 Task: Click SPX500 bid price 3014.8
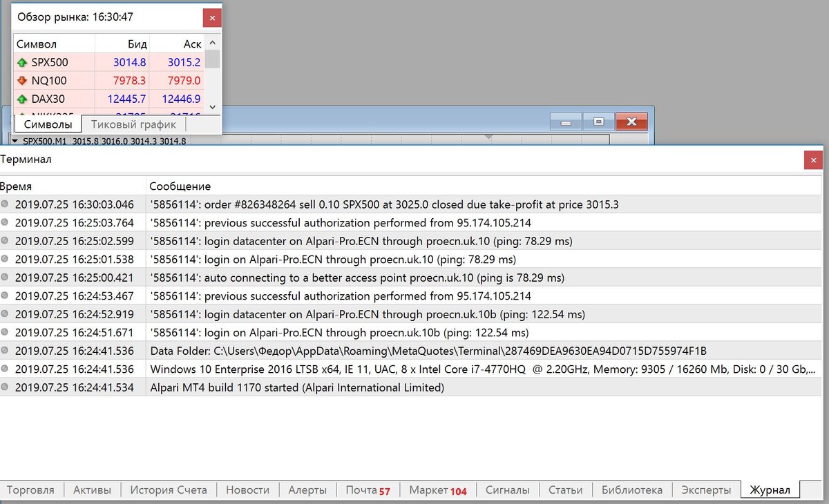click(130, 62)
